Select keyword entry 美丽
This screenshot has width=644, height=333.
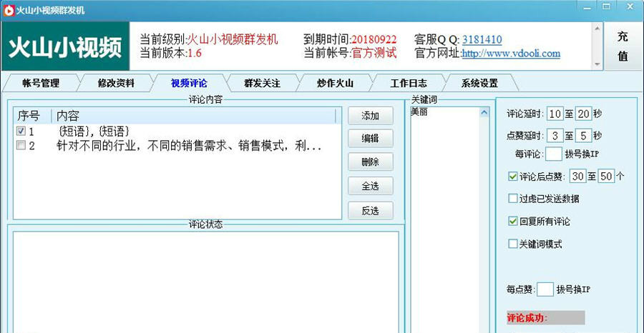tap(419, 111)
